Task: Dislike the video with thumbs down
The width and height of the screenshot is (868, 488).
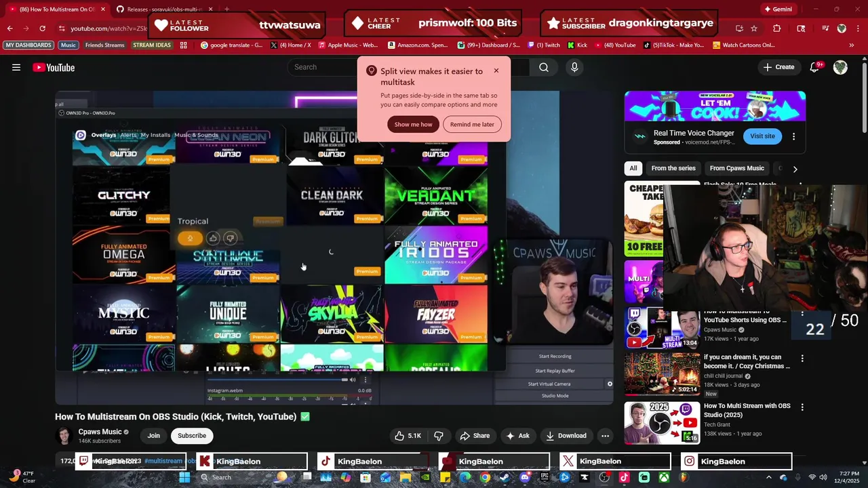Action: pos(438,436)
